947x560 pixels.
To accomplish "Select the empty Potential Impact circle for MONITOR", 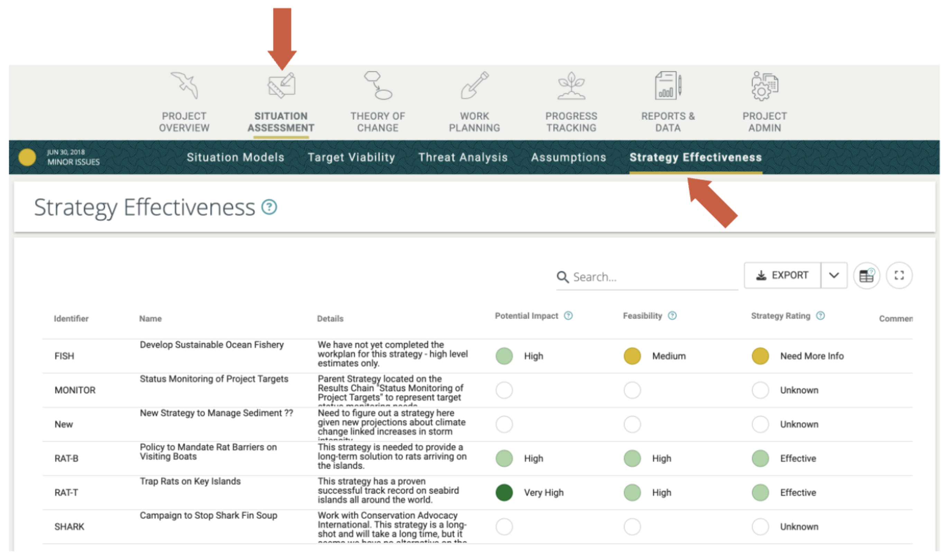I will pos(504,390).
